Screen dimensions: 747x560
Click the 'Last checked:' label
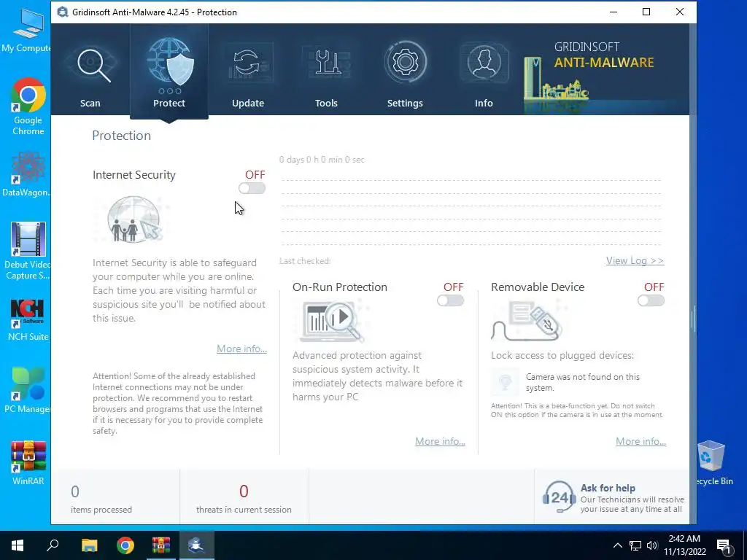[x=305, y=261]
